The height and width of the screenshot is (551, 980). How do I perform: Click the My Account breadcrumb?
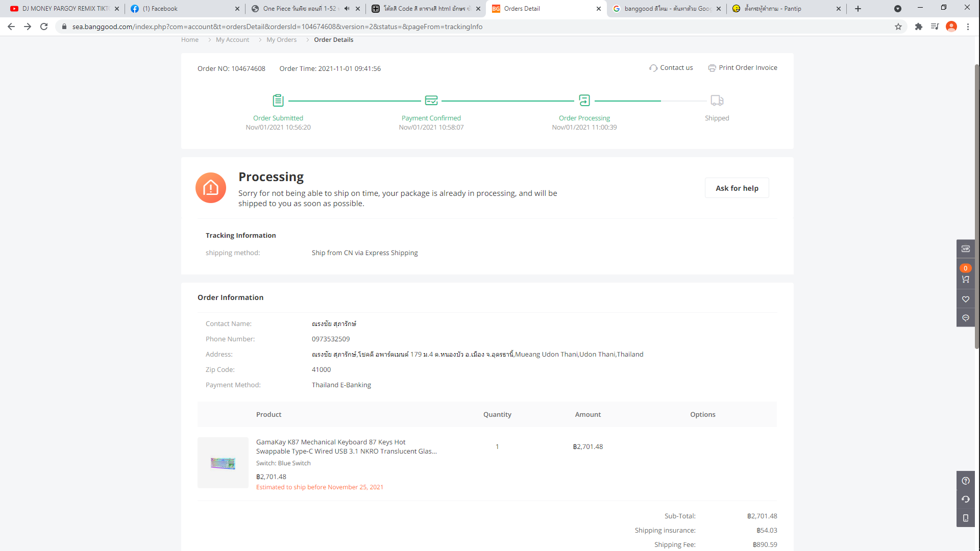pos(232,40)
